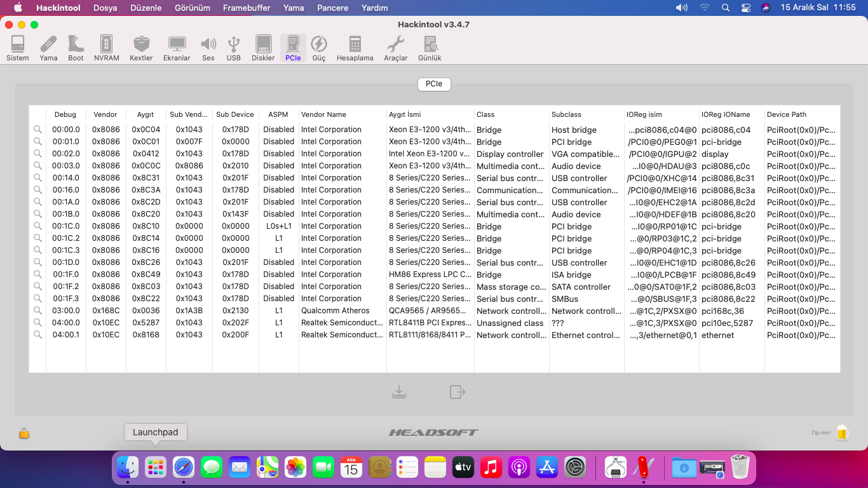Open the Yama (patch) toolbar section
This screenshot has width=868, height=488.
click(48, 48)
